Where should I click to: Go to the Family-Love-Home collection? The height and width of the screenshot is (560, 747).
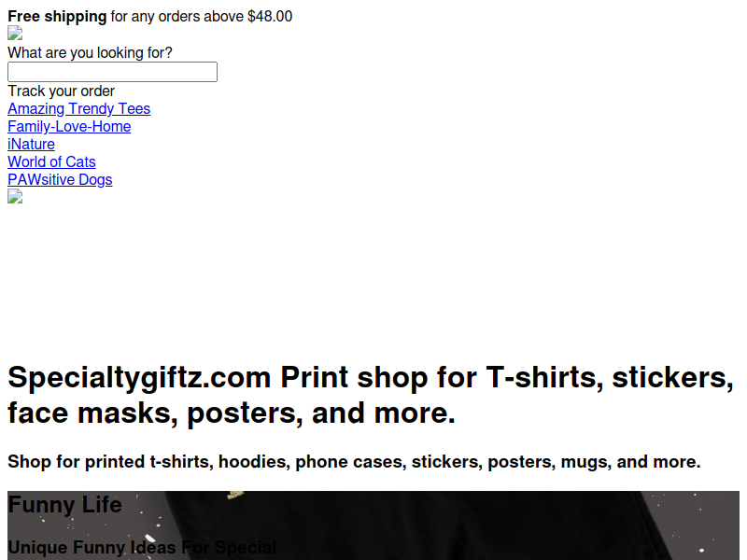point(69,126)
